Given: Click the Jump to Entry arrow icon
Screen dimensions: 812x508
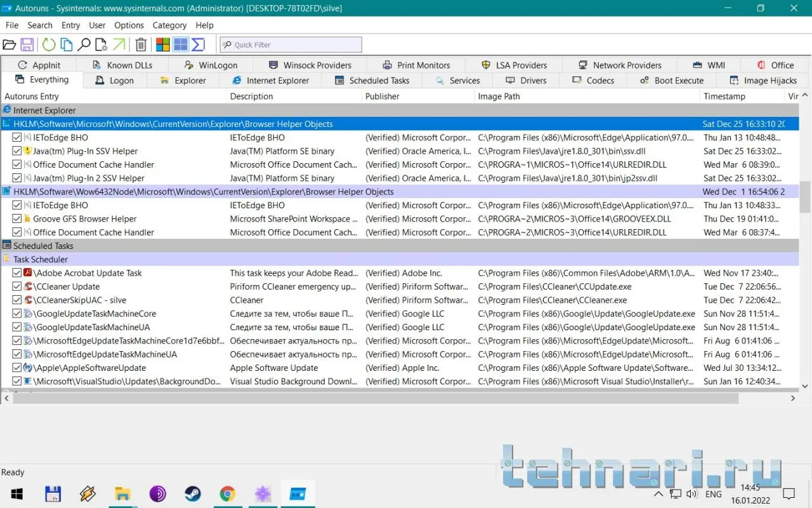Looking at the screenshot, I should coord(119,44).
